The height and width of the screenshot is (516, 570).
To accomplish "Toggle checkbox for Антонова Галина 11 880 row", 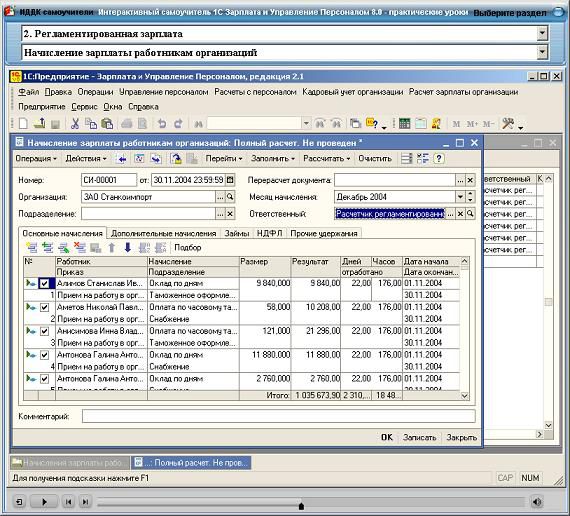I will 44,355.
